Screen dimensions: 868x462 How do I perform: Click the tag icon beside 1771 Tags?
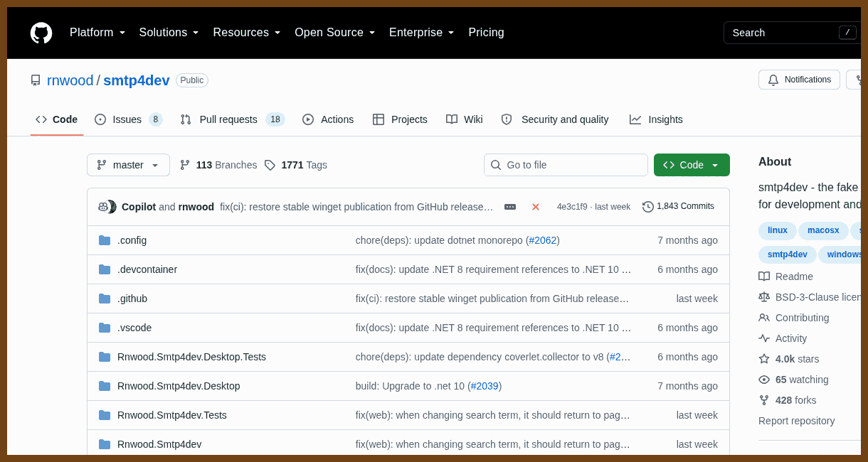tap(270, 165)
